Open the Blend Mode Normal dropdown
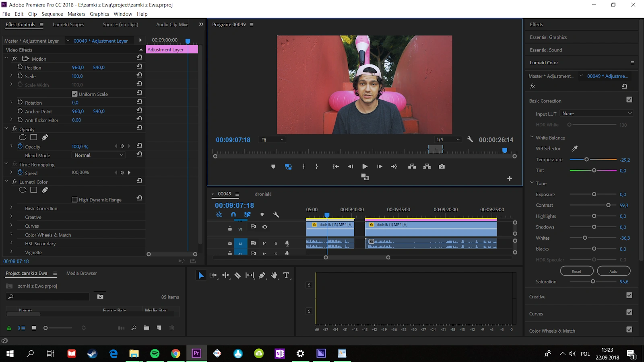 [99, 155]
